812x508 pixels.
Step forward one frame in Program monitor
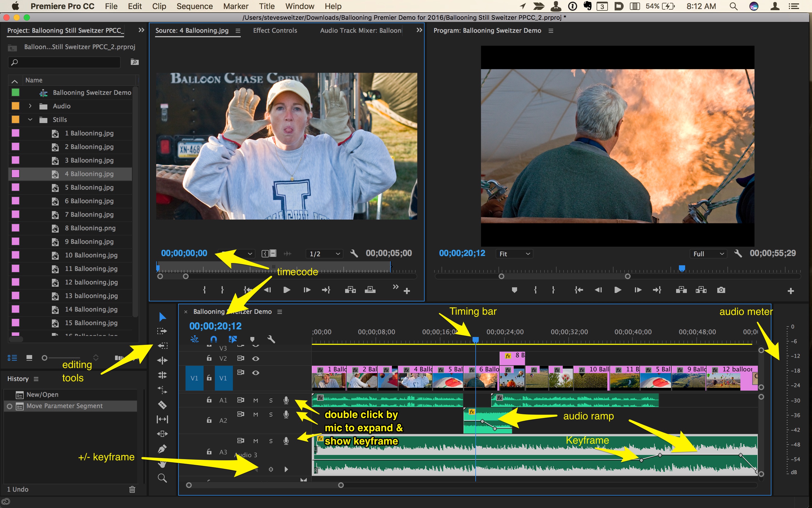click(x=638, y=290)
